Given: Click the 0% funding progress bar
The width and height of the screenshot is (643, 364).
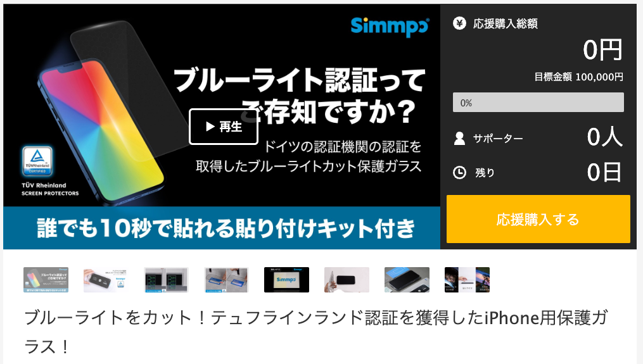Looking at the screenshot, I should pos(538,103).
